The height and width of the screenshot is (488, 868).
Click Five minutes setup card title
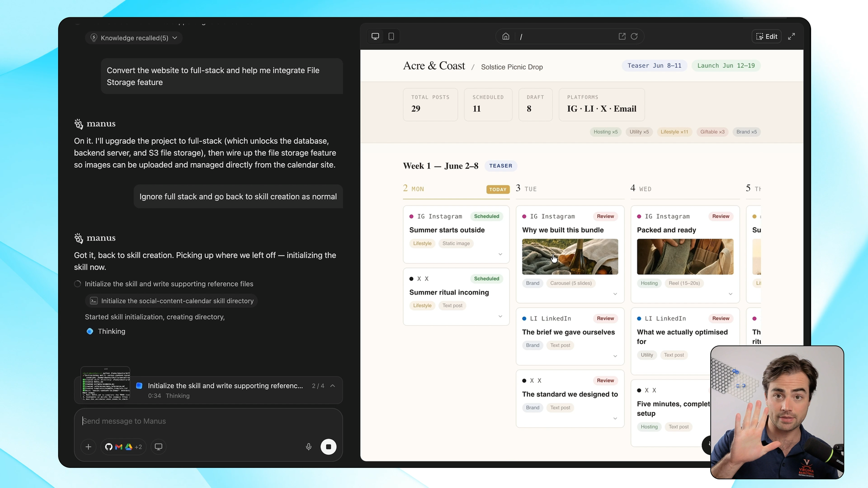click(674, 408)
